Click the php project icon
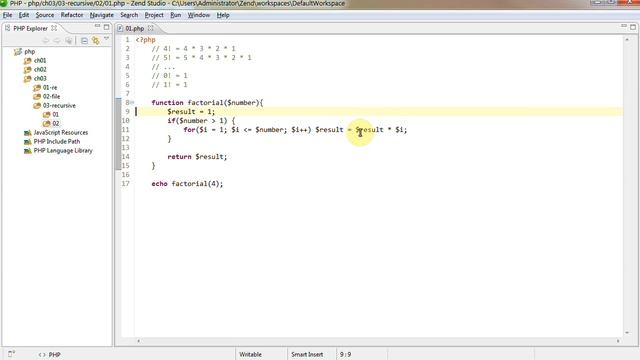 click(x=18, y=52)
